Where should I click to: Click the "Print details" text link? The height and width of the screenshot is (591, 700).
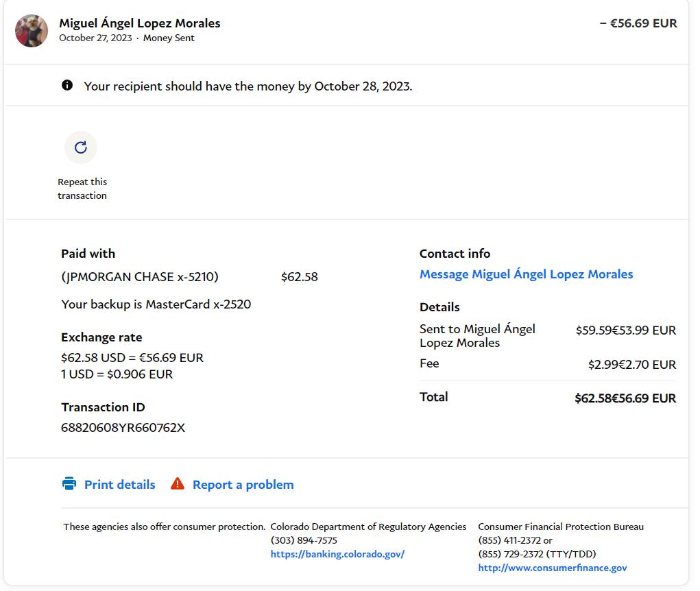(x=119, y=485)
